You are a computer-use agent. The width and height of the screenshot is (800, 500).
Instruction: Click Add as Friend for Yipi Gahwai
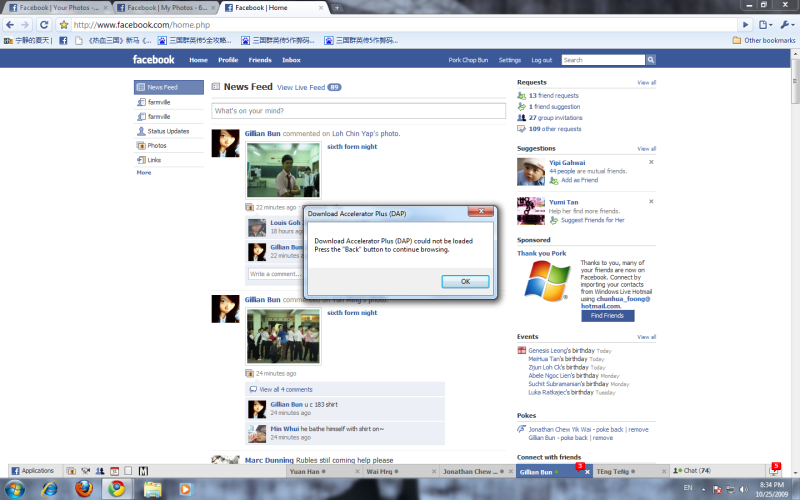[x=579, y=180]
